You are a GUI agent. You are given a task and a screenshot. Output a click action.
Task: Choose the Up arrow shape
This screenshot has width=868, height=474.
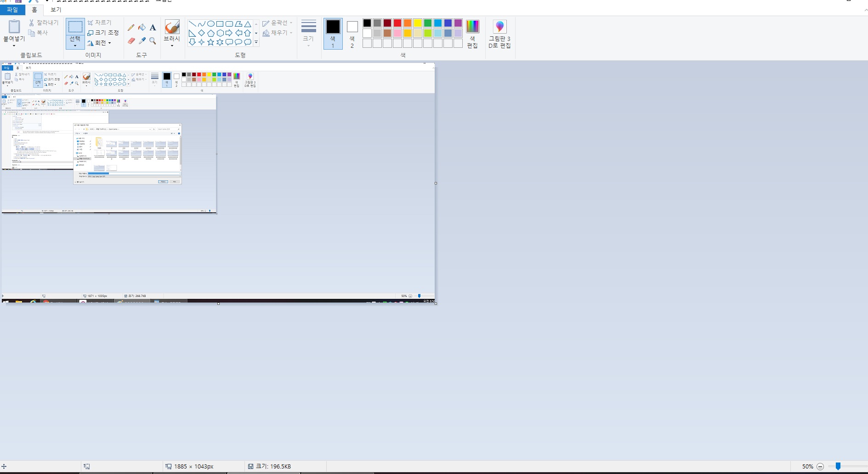pyautogui.click(x=247, y=33)
